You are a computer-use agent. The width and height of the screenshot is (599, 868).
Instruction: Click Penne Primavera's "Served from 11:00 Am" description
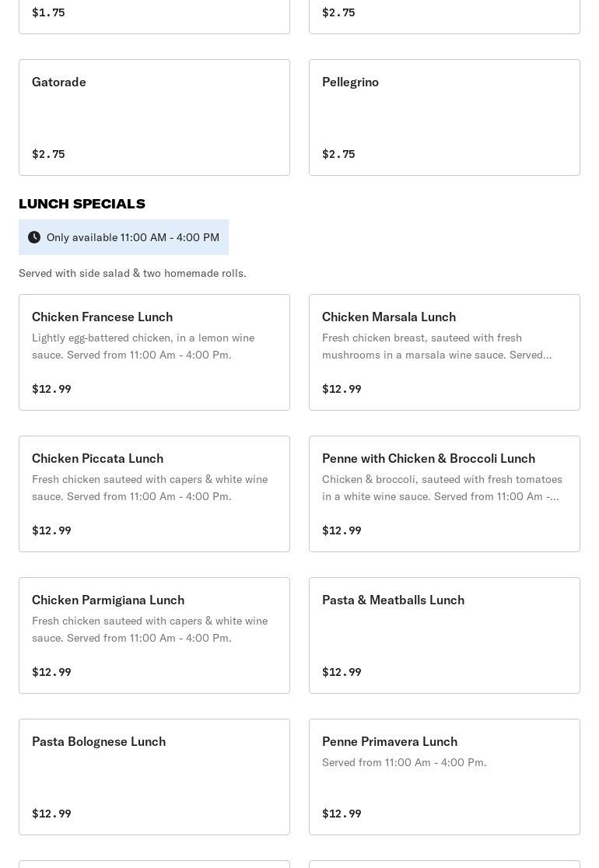404,762
